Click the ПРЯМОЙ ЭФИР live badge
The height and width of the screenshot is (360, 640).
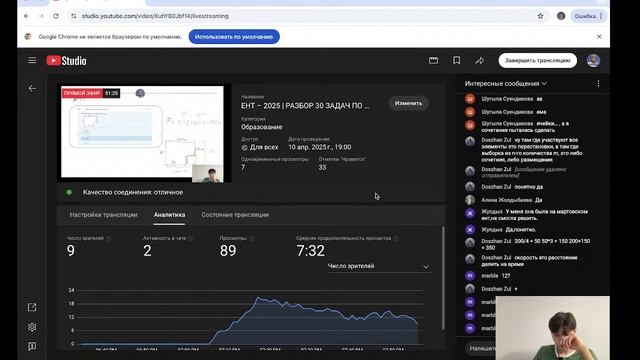point(82,93)
